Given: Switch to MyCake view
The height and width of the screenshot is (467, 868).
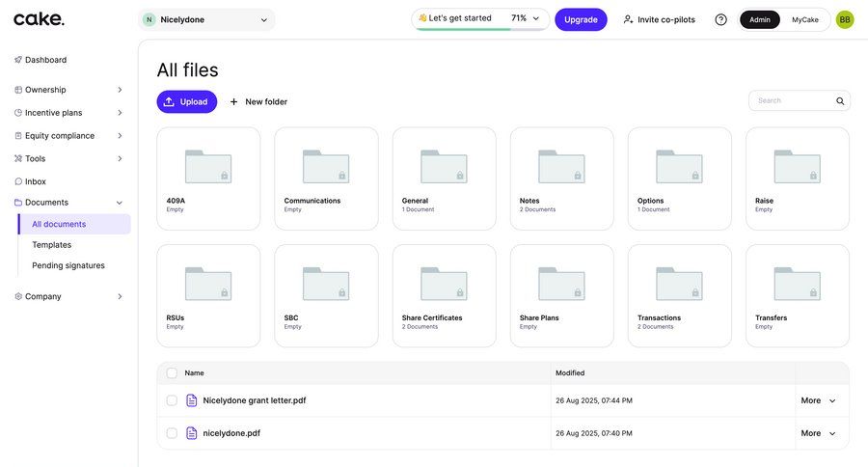Looking at the screenshot, I should pos(804,19).
